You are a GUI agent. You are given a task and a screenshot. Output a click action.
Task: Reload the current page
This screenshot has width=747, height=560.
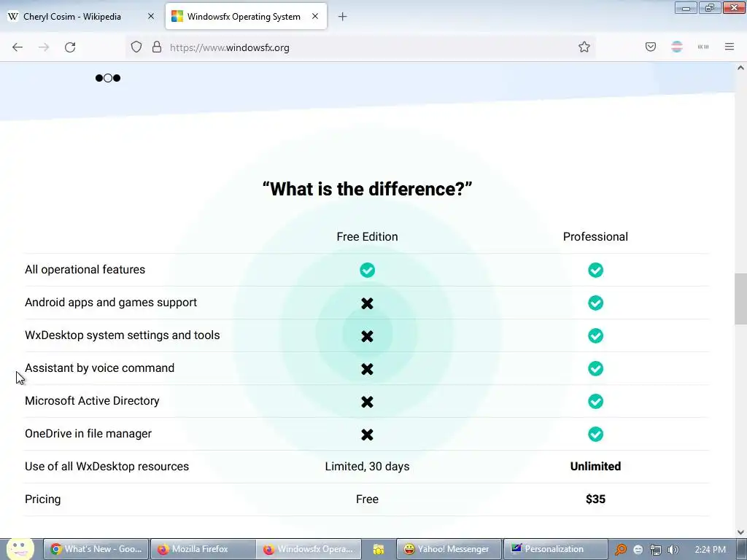pyautogui.click(x=70, y=47)
